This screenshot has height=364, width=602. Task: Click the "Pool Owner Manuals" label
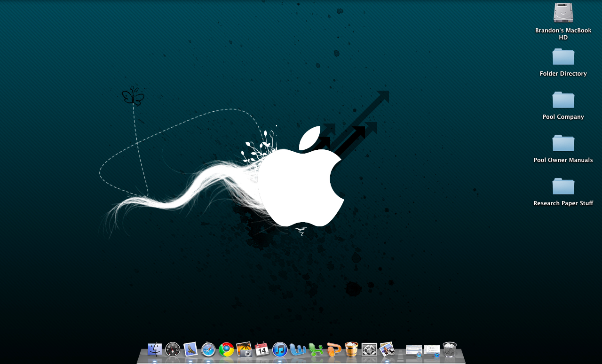click(563, 160)
